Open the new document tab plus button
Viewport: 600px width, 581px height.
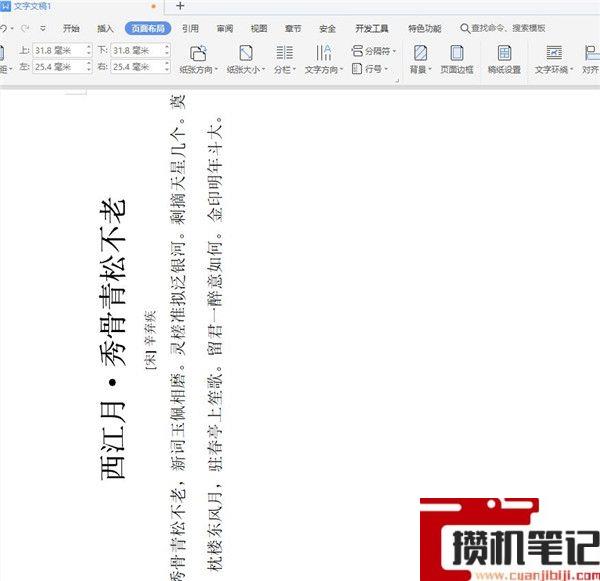coord(180,6)
